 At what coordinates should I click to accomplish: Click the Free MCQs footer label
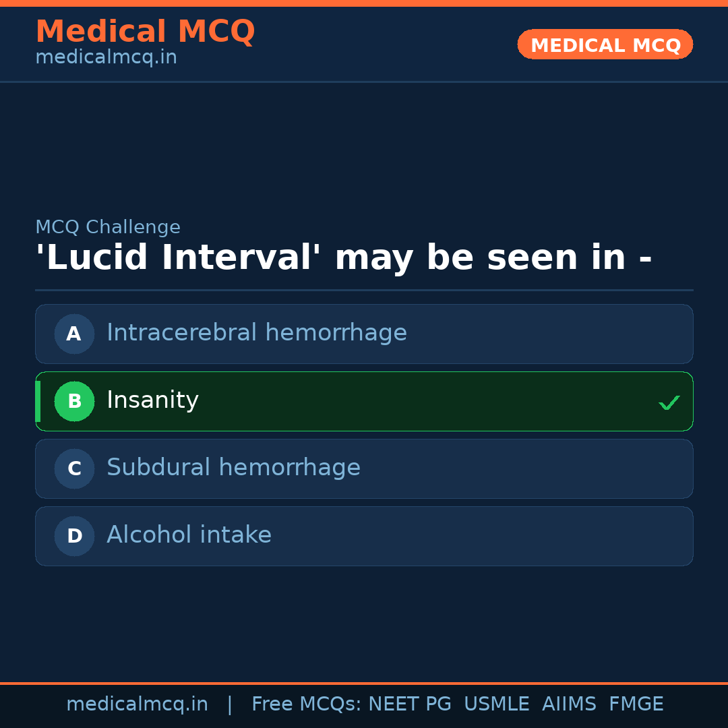pyautogui.click(x=306, y=704)
